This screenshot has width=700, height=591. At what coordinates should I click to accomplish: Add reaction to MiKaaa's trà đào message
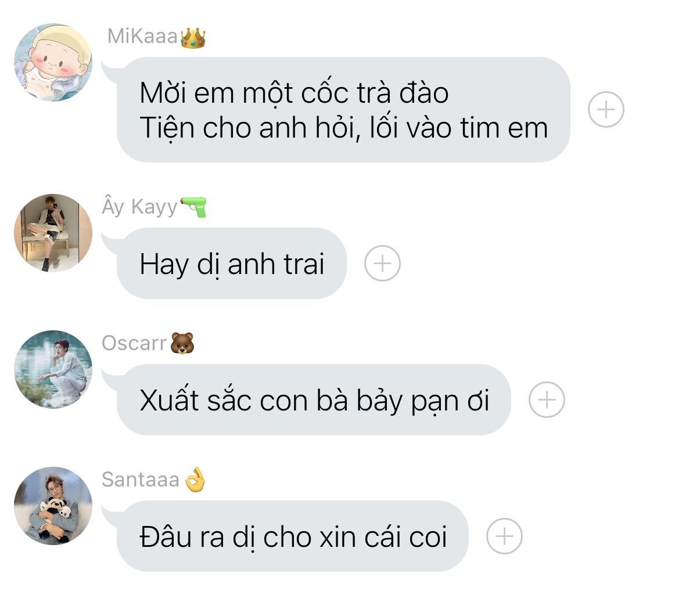pyautogui.click(x=606, y=109)
